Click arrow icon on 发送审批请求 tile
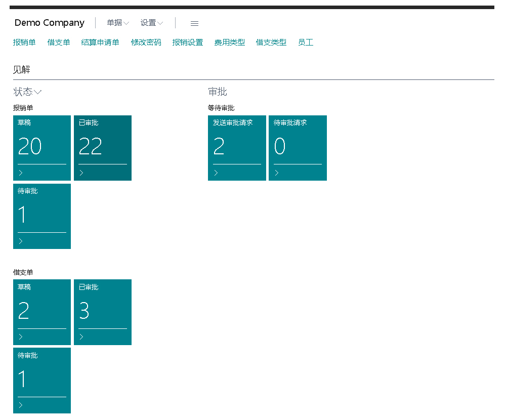This screenshot has height=420, width=506. (216, 173)
